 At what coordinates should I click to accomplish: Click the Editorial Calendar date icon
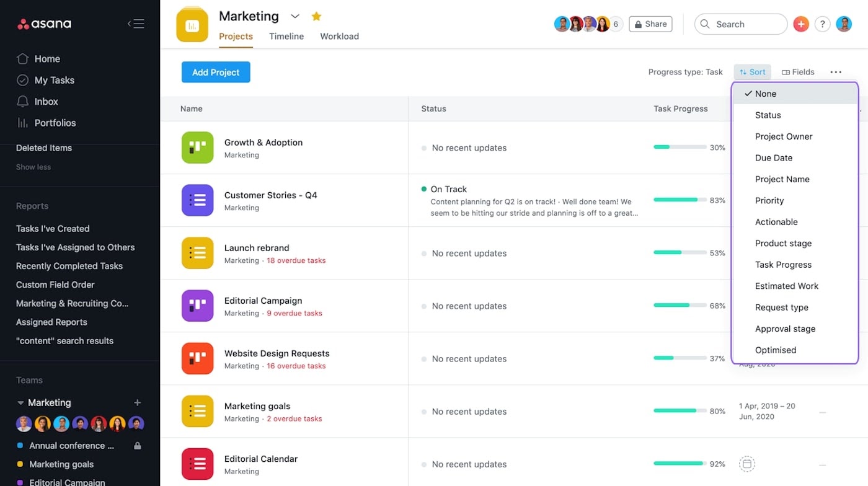pos(747,464)
